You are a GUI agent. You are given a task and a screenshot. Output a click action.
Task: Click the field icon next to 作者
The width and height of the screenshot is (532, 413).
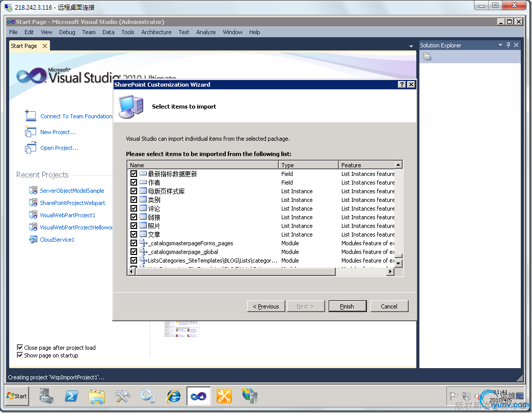(x=143, y=182)
